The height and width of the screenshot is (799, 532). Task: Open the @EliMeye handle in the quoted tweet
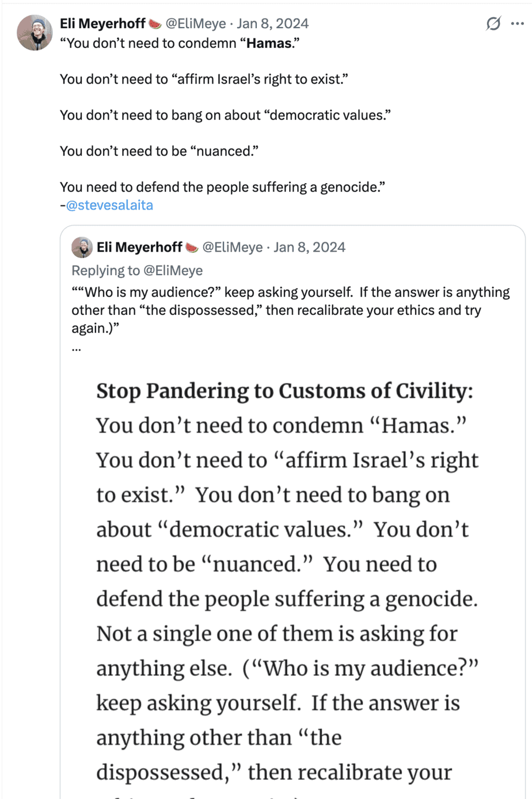233,248
